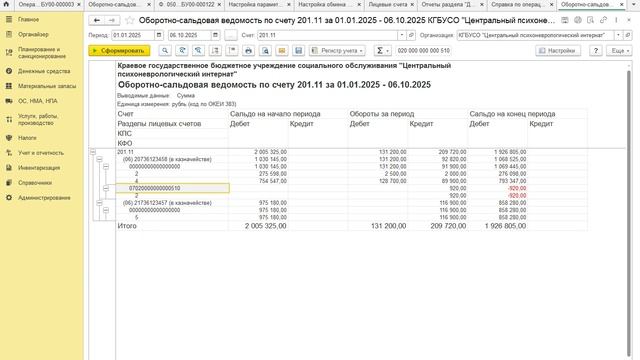Screen dimensions: 640x360
Task: Open Учет и отчетность section
Action: pos(41,153)
